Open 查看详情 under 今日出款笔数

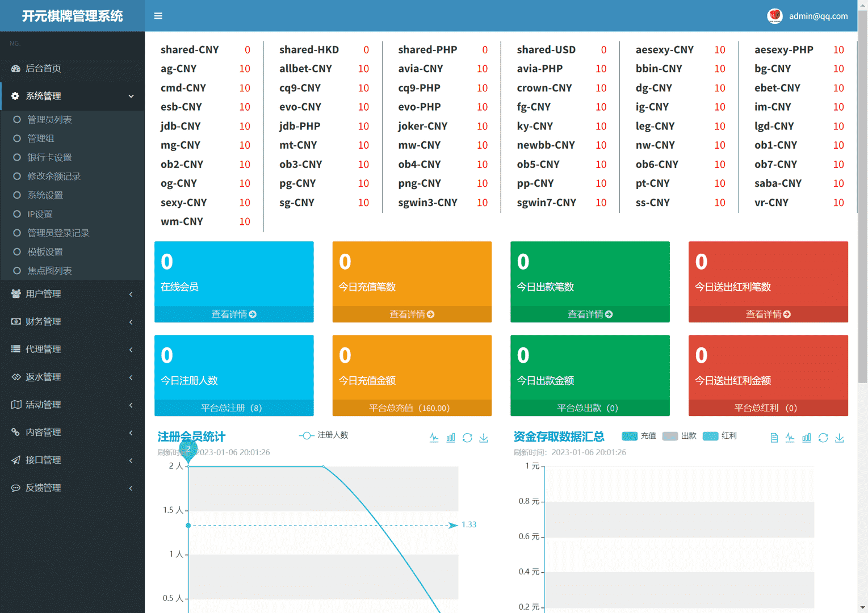pos(590,314)
